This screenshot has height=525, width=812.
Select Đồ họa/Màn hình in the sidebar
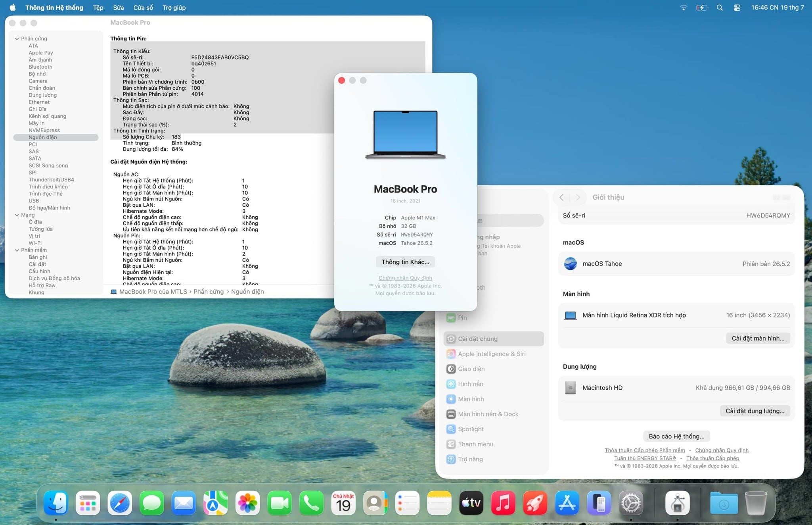coord(56,208)
